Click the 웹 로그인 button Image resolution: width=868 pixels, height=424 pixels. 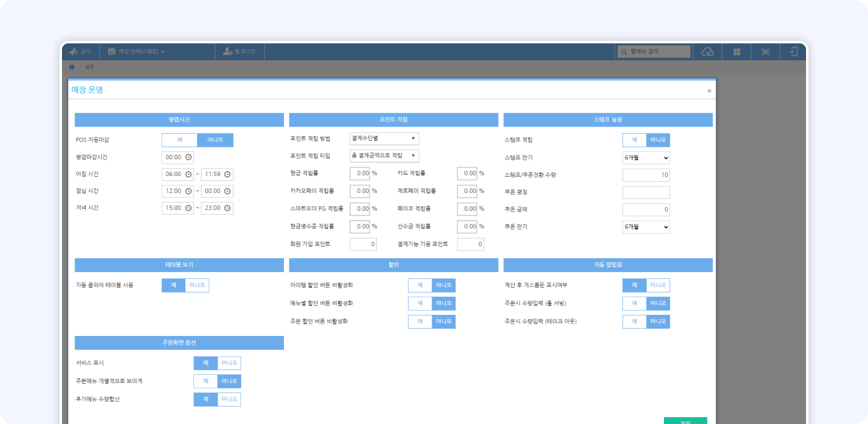point(240,52)
